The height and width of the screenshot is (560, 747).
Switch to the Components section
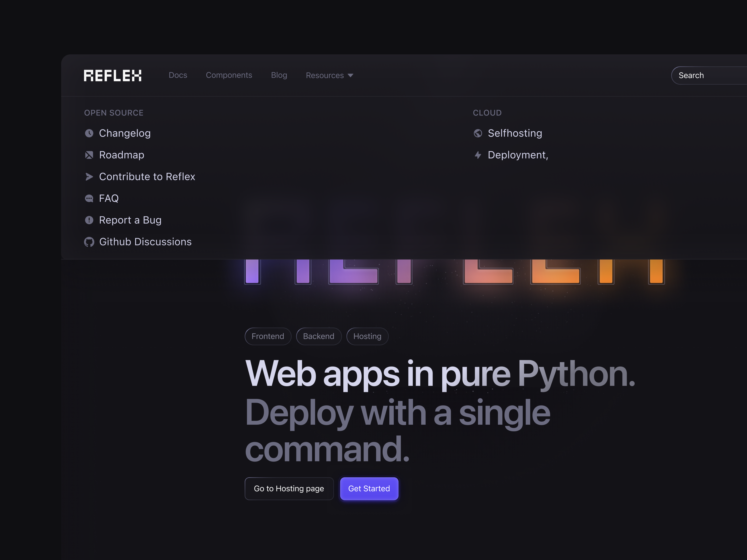229,75
